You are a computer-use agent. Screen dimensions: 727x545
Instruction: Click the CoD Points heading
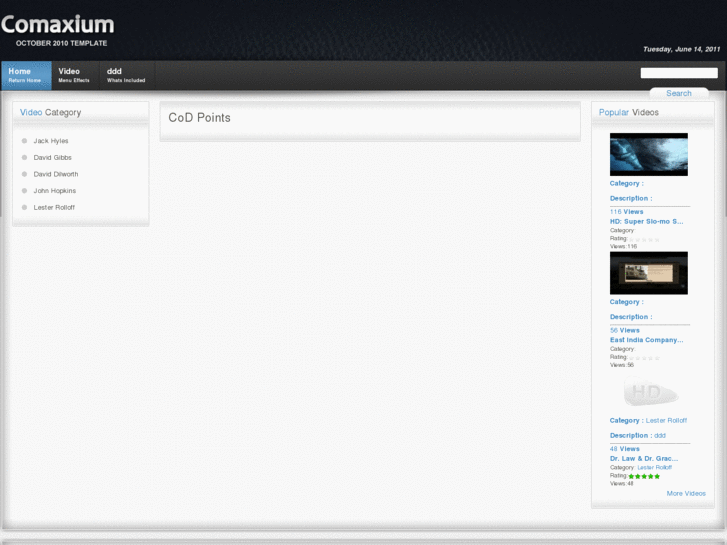pyautogui.click(x=199, y=117)
